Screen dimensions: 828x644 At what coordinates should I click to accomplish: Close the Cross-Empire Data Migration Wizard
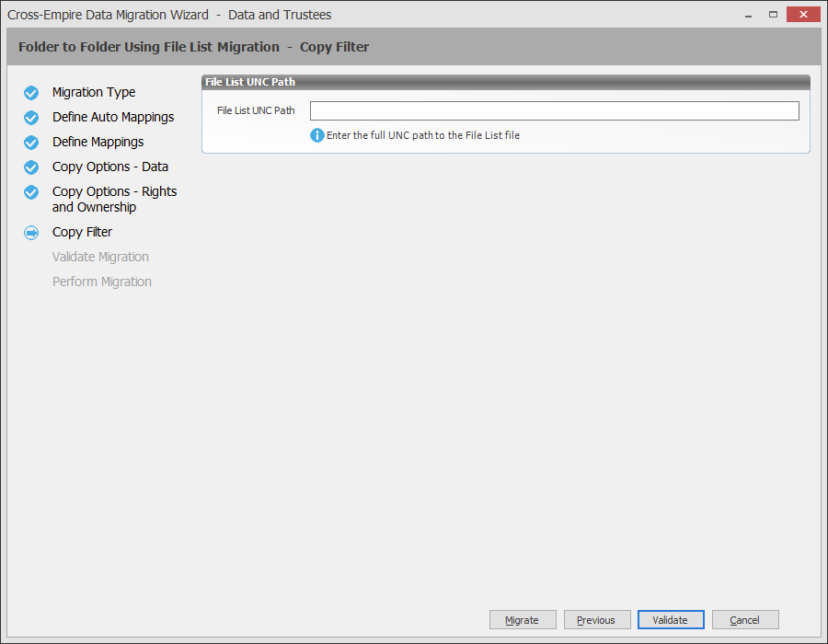coord(803,14)
